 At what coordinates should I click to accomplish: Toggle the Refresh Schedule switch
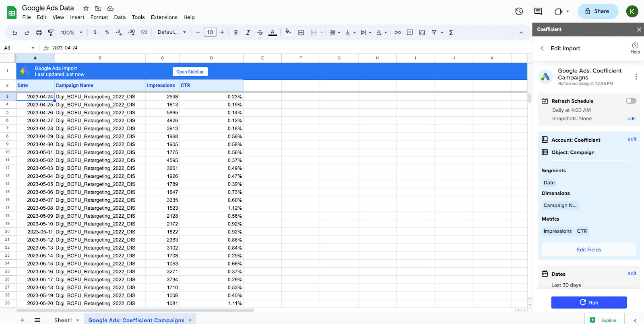(631, 101)
